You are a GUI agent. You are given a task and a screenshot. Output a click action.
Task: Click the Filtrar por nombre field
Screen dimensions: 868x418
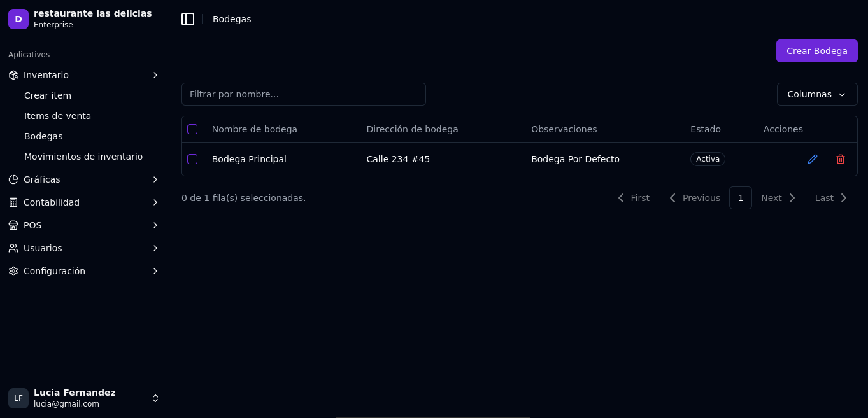303,94
